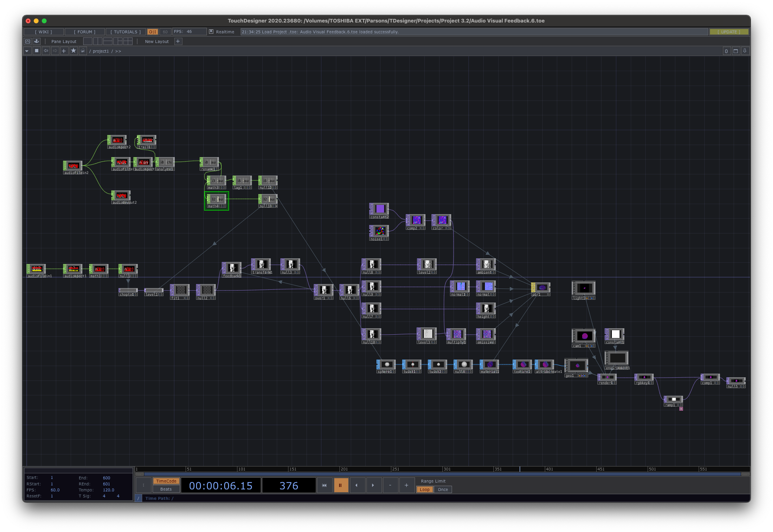Click the pause button in the transport bar
Screen dimensions: 773x532
[x=340, y=485]
